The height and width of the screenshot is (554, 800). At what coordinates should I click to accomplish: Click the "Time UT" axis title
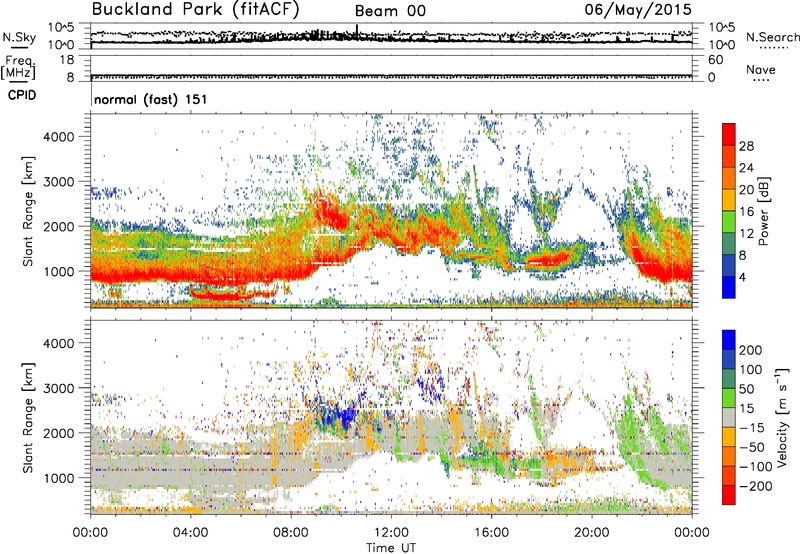[391, 548]
